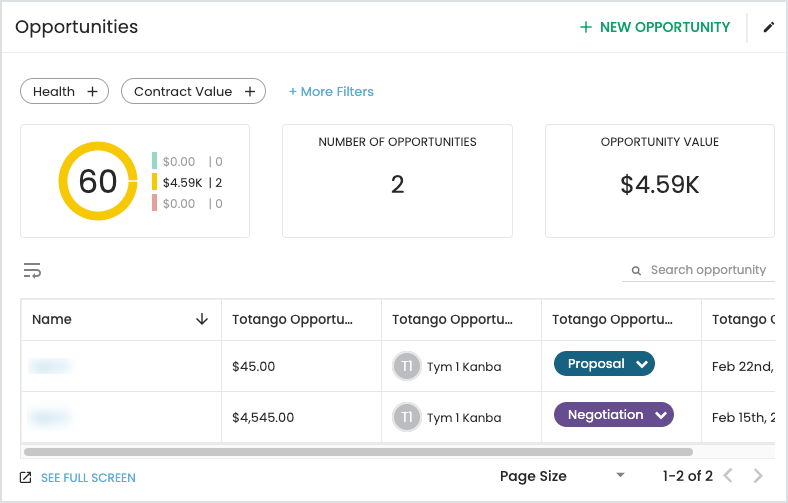The image size is (788, 503).
Task: Click Tym 1 Kanba name in Negotiation row
Action: [x=464, y=418]
